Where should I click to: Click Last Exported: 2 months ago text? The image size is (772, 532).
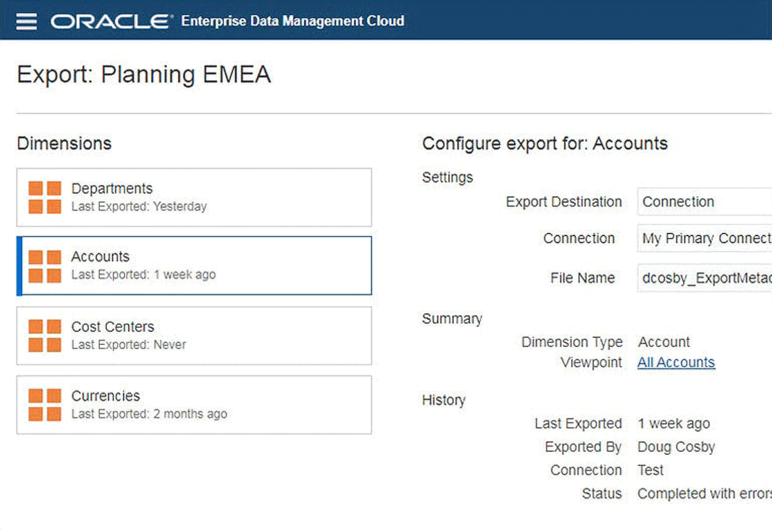149,414
